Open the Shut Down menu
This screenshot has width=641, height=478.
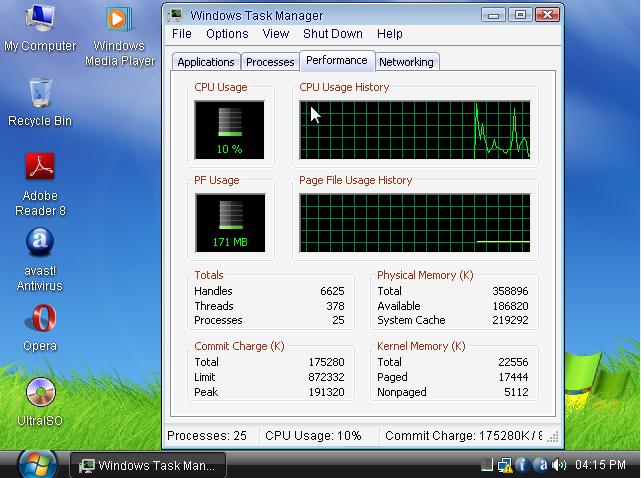pyautogui.click(x=332, y=34)
